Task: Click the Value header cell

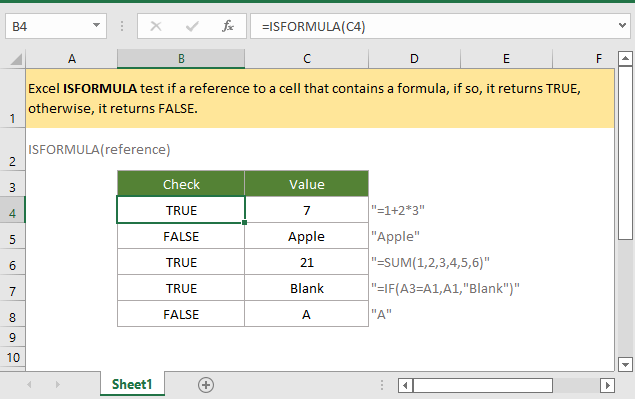Action: (307, 184)
